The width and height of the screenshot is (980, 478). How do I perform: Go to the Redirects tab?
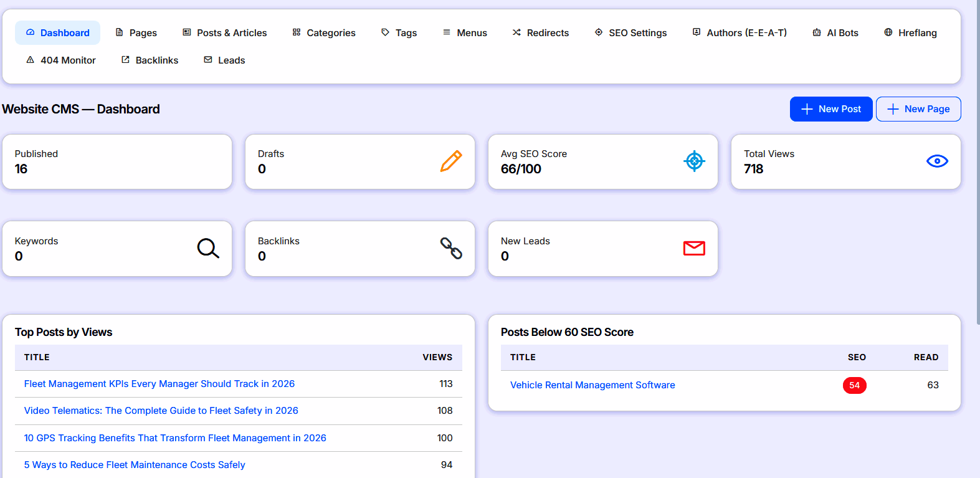(541, 32)
